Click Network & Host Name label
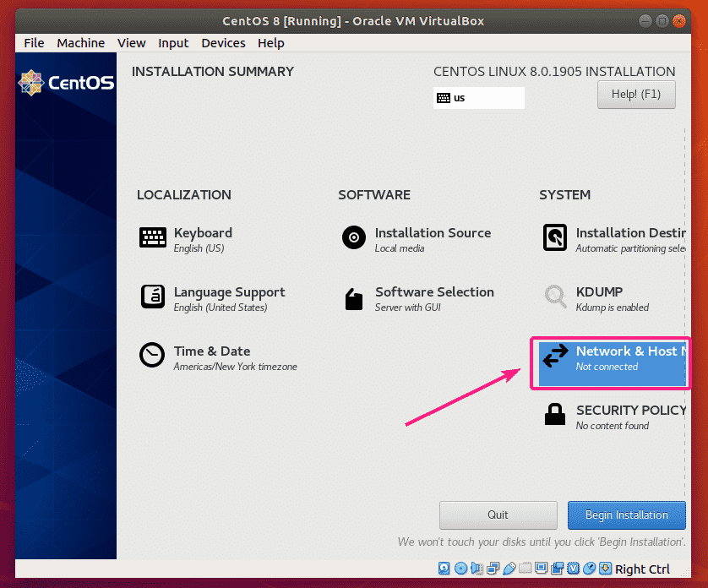The height and width of the screenshot is (588, 708). [630, 351]
